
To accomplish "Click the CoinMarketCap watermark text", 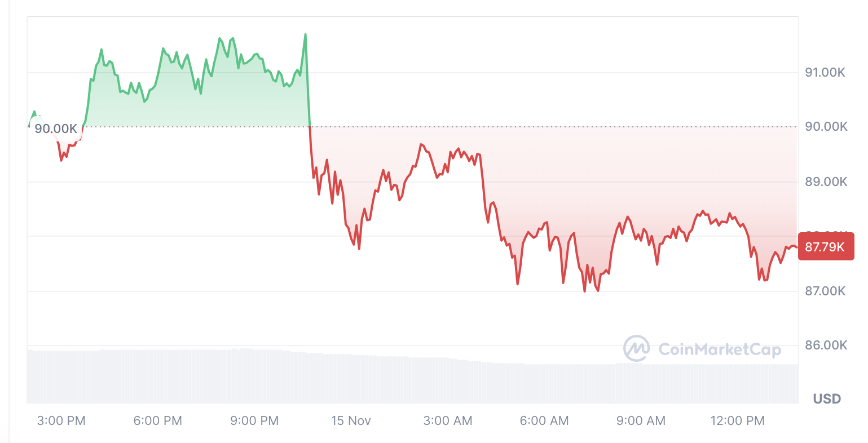I will 720,349.
